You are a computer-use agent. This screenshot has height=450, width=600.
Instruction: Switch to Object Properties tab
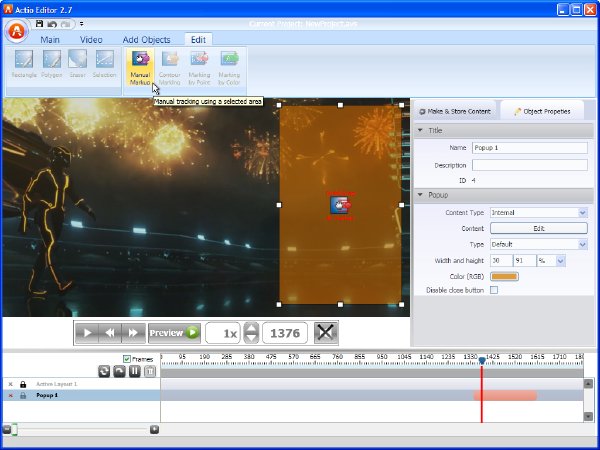coord(542,111)
